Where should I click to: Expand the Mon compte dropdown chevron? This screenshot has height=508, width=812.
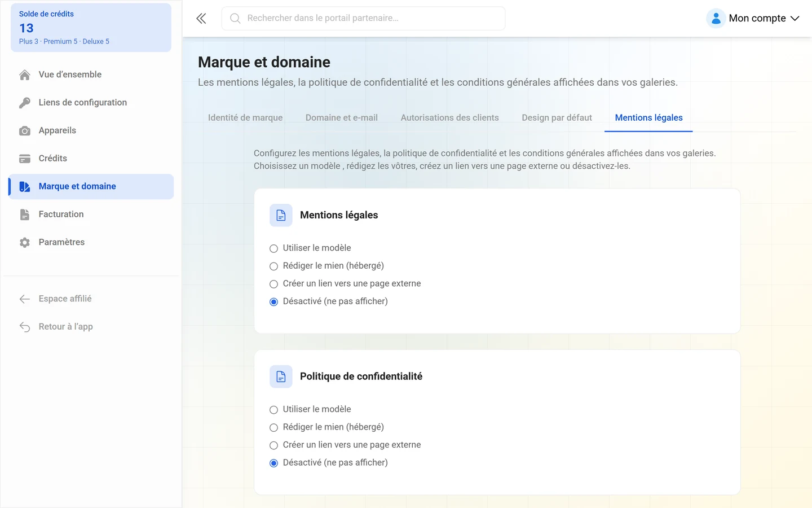coord(795,19)
